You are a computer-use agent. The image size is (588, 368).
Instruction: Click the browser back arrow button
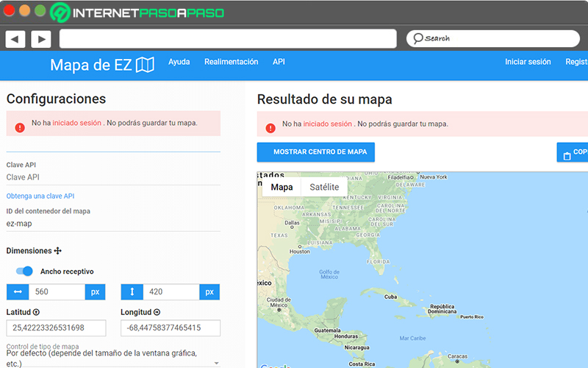pos(15,39)
